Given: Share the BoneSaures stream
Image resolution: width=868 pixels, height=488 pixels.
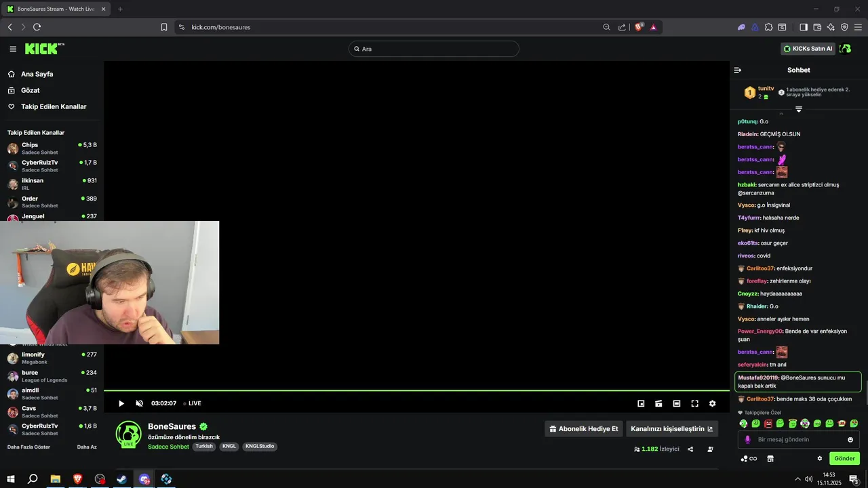Looking at the screenshot, I should pyautogui.click(x=690, y=449).
